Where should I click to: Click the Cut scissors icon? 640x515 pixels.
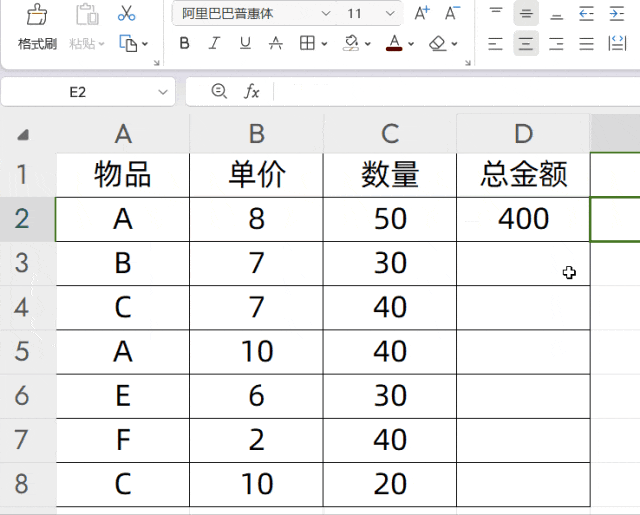point(126,13)
